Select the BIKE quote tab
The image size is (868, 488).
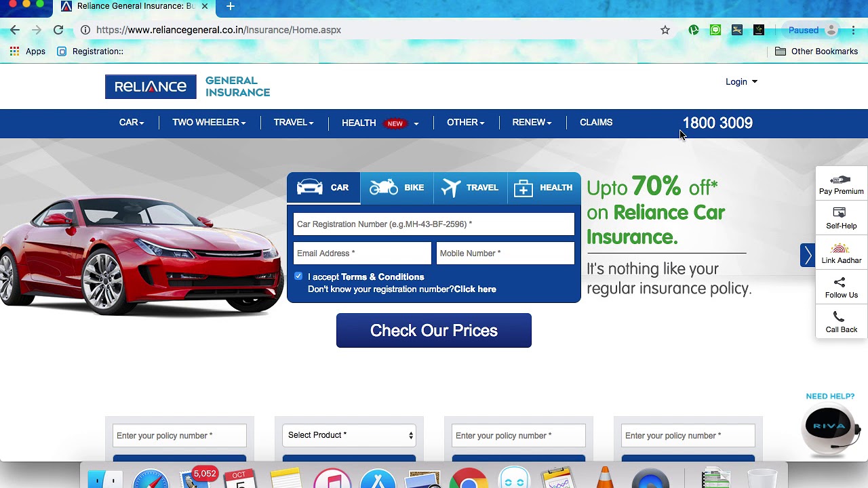pos(397,188)
